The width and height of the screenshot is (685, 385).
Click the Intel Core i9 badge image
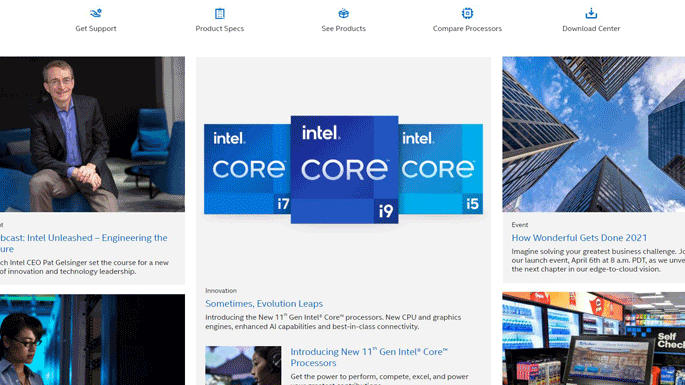344,170
